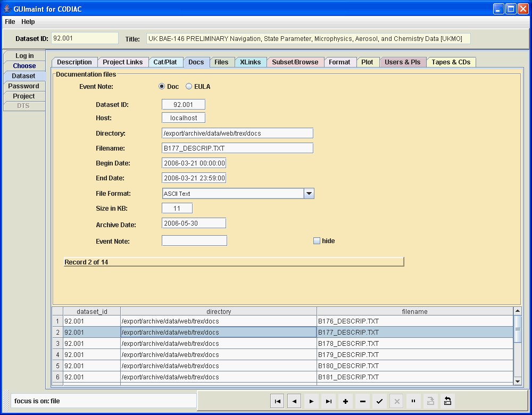Go to previous record arrow
This screenshot has width=532, height=415.
pyautogui.click(x=294, y=401)
